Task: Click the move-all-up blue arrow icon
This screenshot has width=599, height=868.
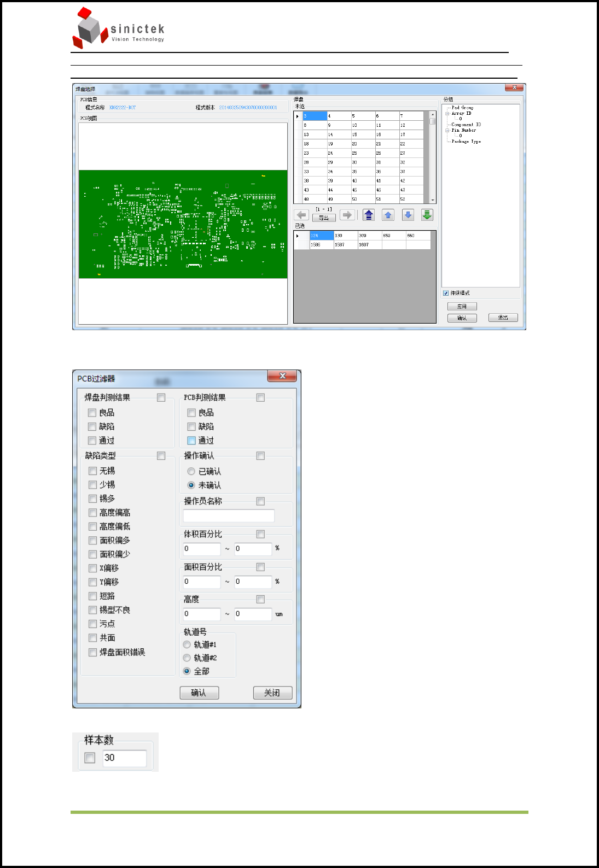Action: (x=369, y=215)
